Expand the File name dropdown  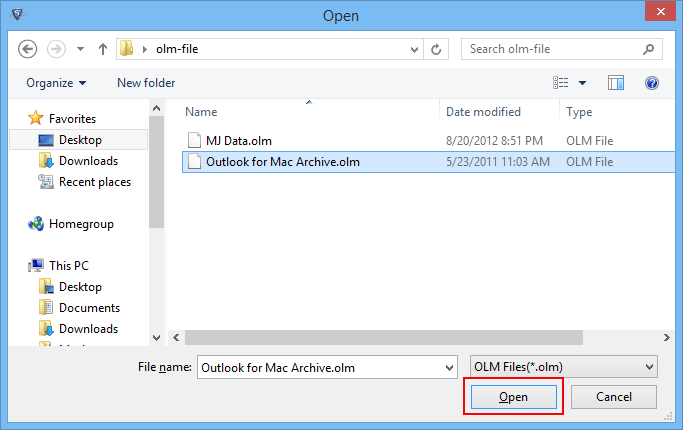pyautogui.click(x=450, y=368)
